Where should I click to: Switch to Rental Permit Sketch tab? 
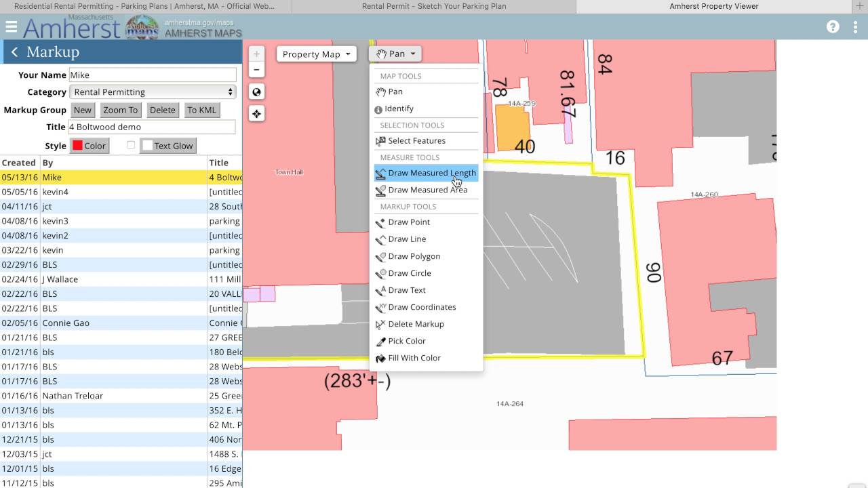point(434,6)
